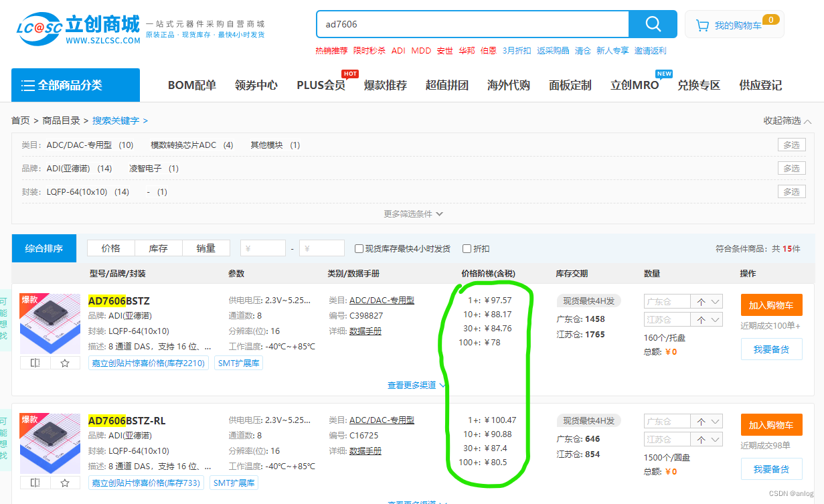The height and width of the screenshot is (504, 824).
Task: Click 热销推荐 hot search link
Action: (x=331, y=51)
